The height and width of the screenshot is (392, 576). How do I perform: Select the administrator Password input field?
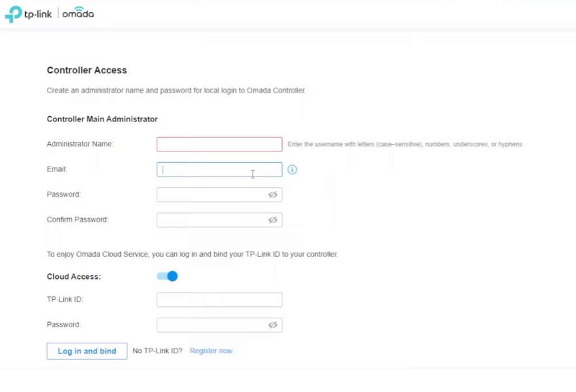tap(211, 195)
